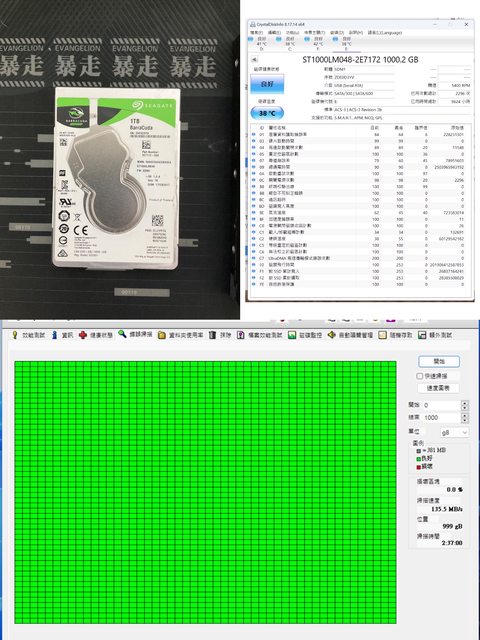Click the gray block-size legend swatch
Screen dimensions: 480x640
418,451
